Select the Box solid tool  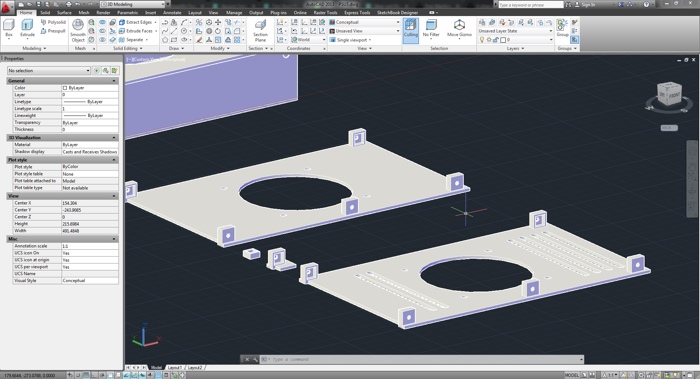[x=9, y=28]
